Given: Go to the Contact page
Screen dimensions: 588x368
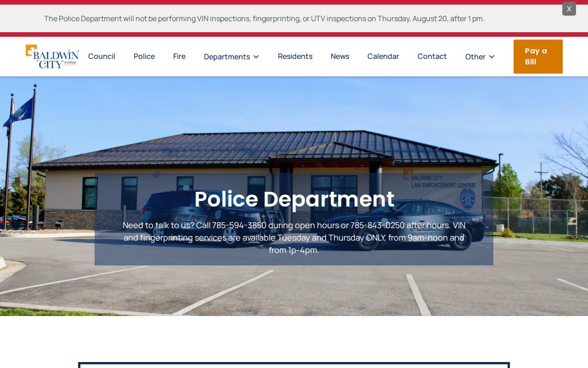Looking at the screenshot, I should click(x=432, y=56).
